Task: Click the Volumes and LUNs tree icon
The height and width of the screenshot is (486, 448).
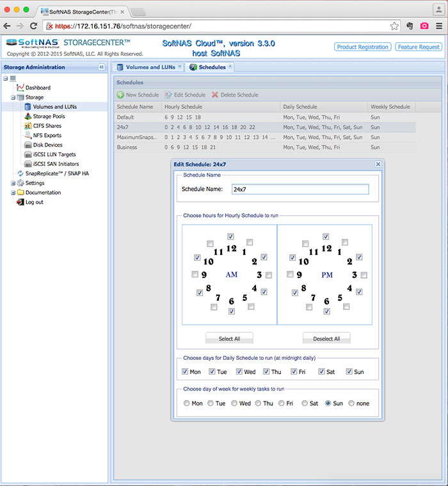Action: click(28, 107)
